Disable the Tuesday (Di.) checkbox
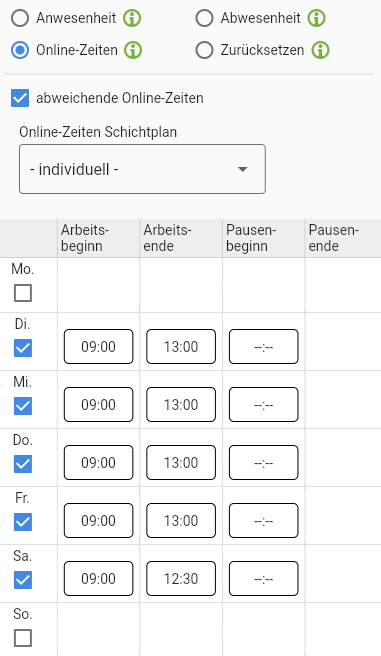This screenshot has width=381, height=656. point(23,348)
